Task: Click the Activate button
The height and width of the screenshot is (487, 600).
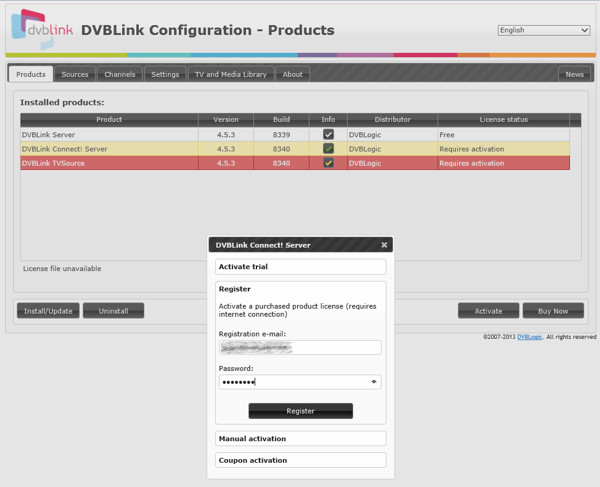Action: click(x=489, y=311)
